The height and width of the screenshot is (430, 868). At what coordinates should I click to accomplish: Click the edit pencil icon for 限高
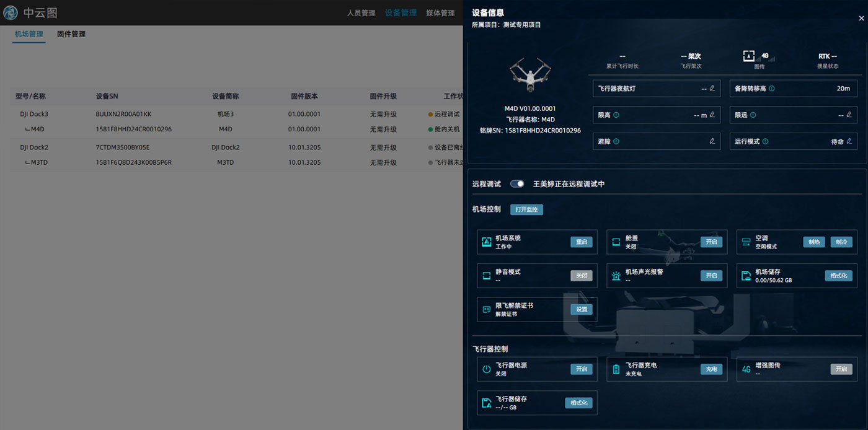(x=712, y=115)
